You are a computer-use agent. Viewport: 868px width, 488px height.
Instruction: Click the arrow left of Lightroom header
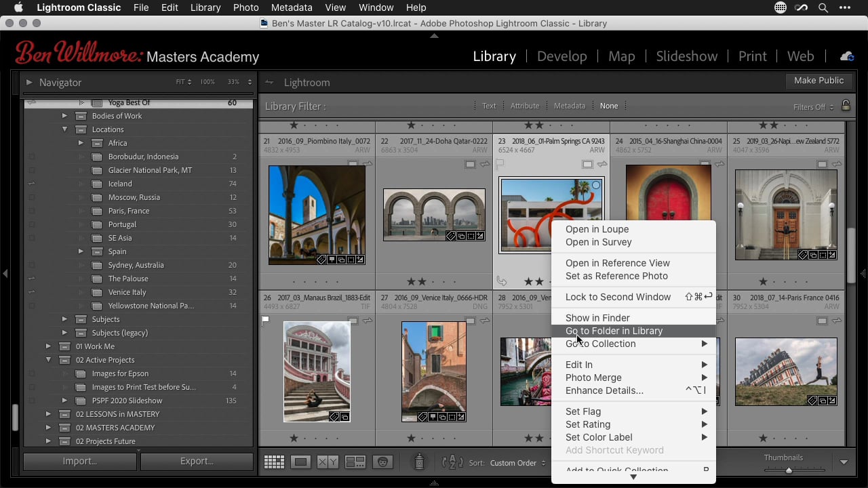(x=269, y=82)
